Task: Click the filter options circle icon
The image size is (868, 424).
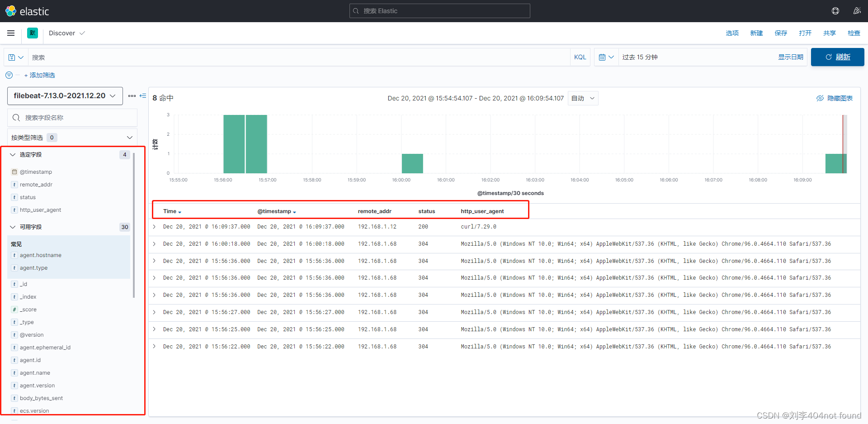Action: [9, 75]
